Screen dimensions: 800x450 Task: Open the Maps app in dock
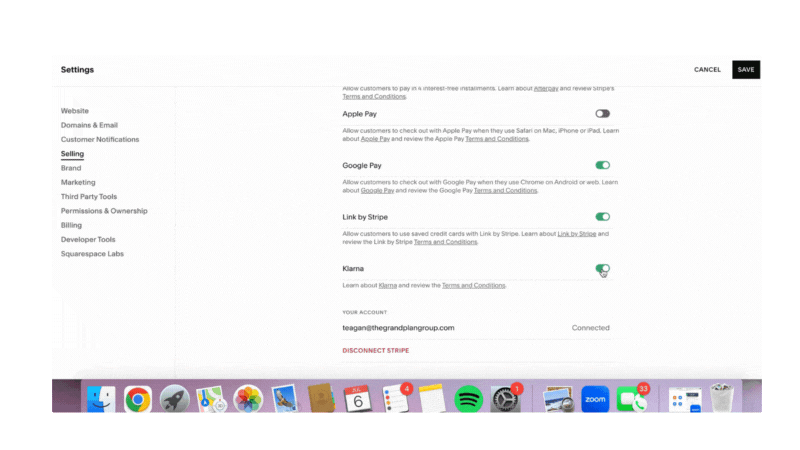click(x=211, y=399)
